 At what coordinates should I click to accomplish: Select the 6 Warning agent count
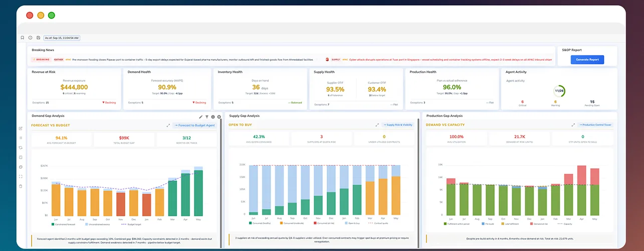pyautogui.click(x=555, y=102)
